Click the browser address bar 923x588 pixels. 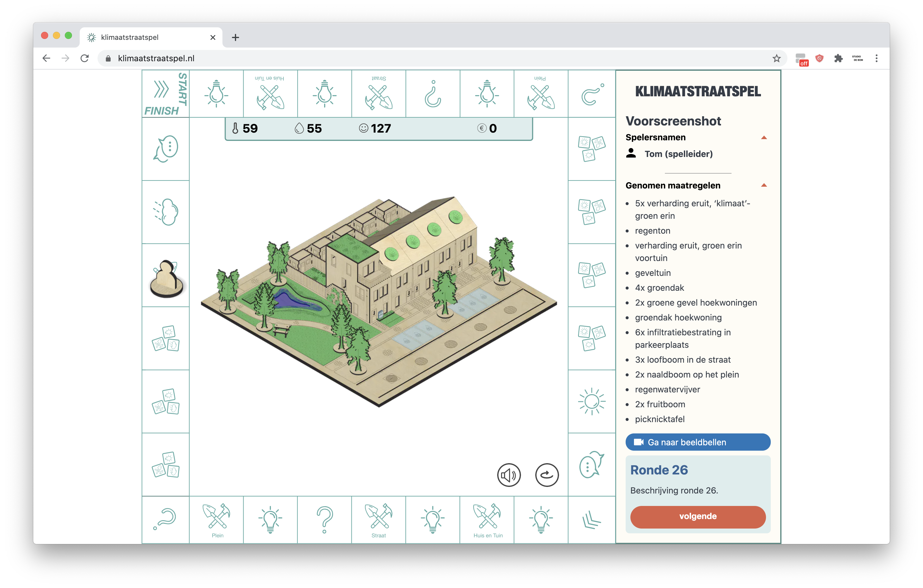[422, 58]
